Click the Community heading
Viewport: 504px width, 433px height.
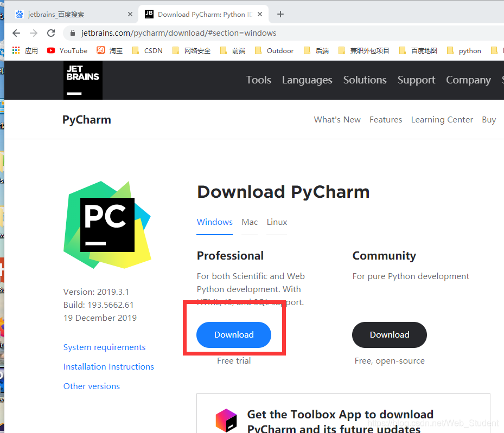pos(384,256)
